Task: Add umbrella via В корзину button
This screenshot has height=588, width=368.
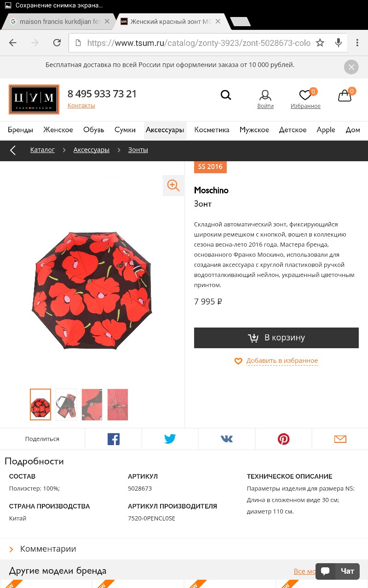Action: [276, 338]
